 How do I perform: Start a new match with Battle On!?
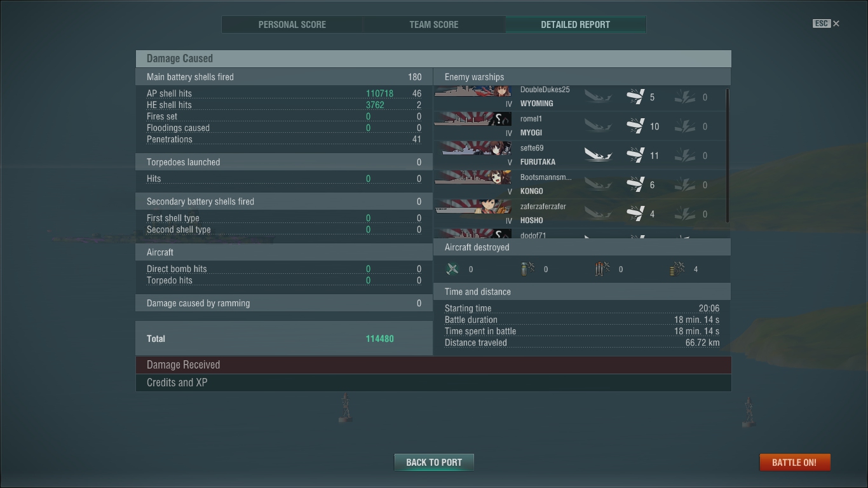(794, 462)
